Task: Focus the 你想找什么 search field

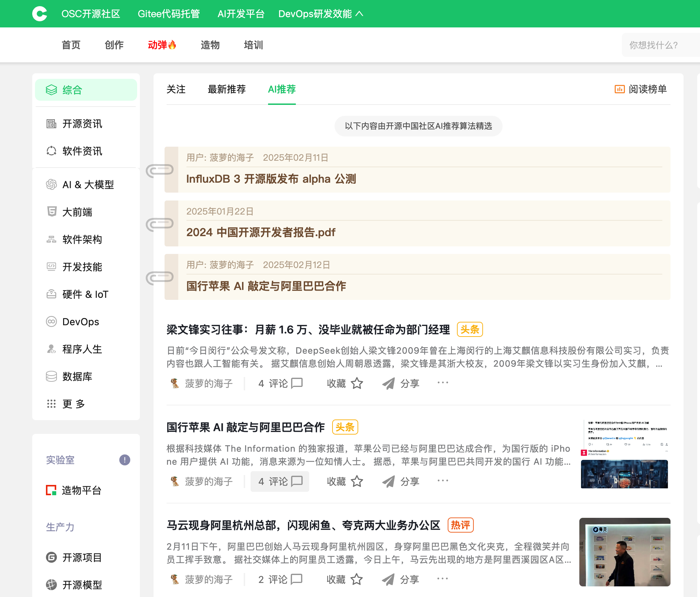Action: [x=661, y=45]
